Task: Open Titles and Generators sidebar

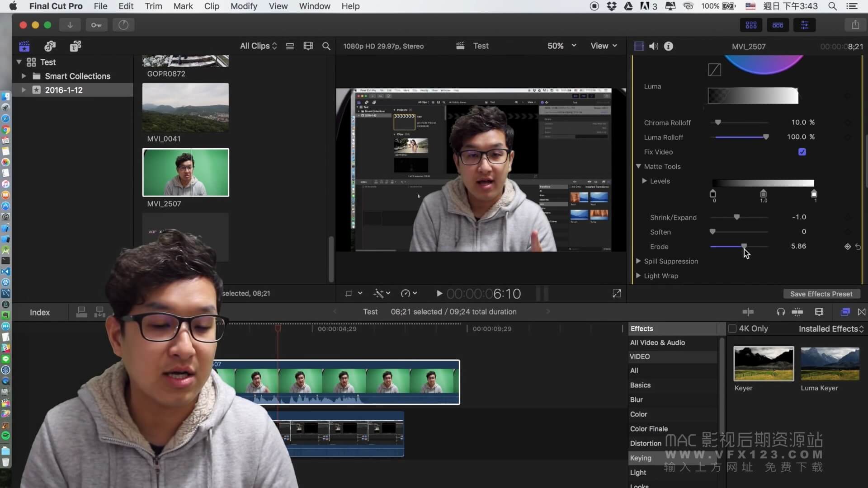Action: (x=75, y=46)
